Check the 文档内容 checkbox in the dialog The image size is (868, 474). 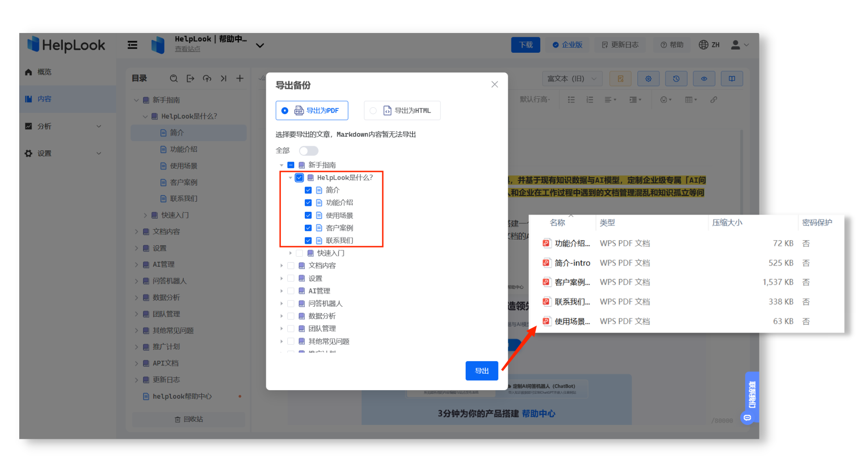pyautogui.click(x=291, y=265)
